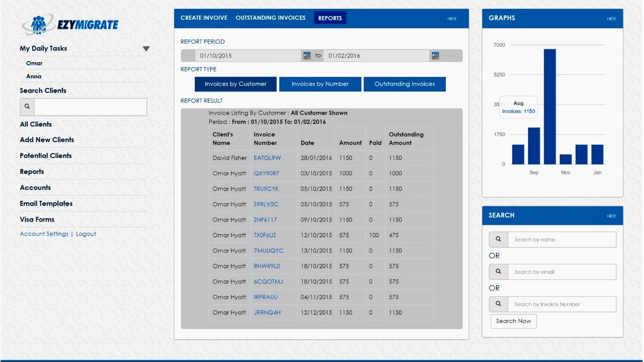644x362 pixels.
Task: Open invoice EATGLRW link
Action: click(267, 158)
